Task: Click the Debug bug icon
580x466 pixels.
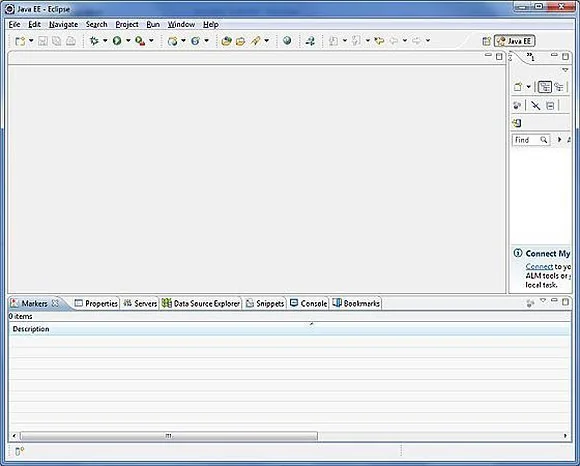Action: (x=94, y=41)
